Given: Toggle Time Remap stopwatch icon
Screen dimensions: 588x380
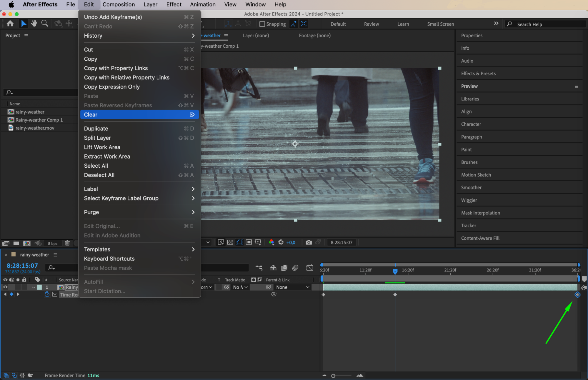Looking at the screenshot, I should point(47,294).
